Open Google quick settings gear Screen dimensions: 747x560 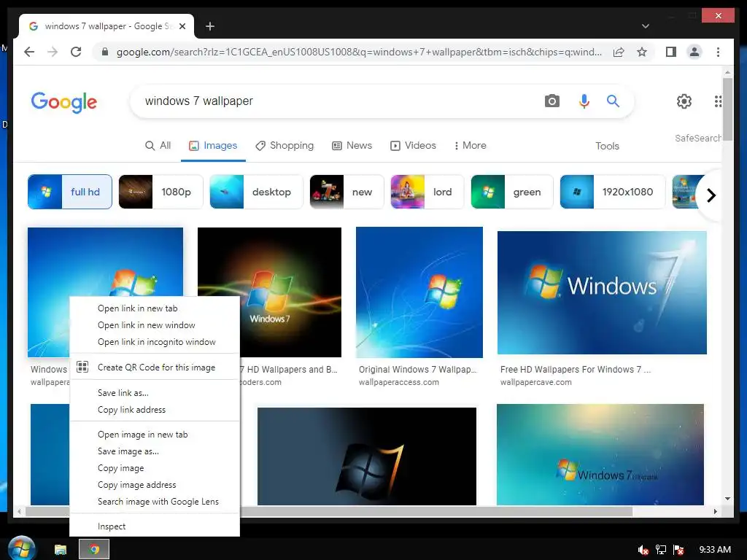[x=684, y=101]
